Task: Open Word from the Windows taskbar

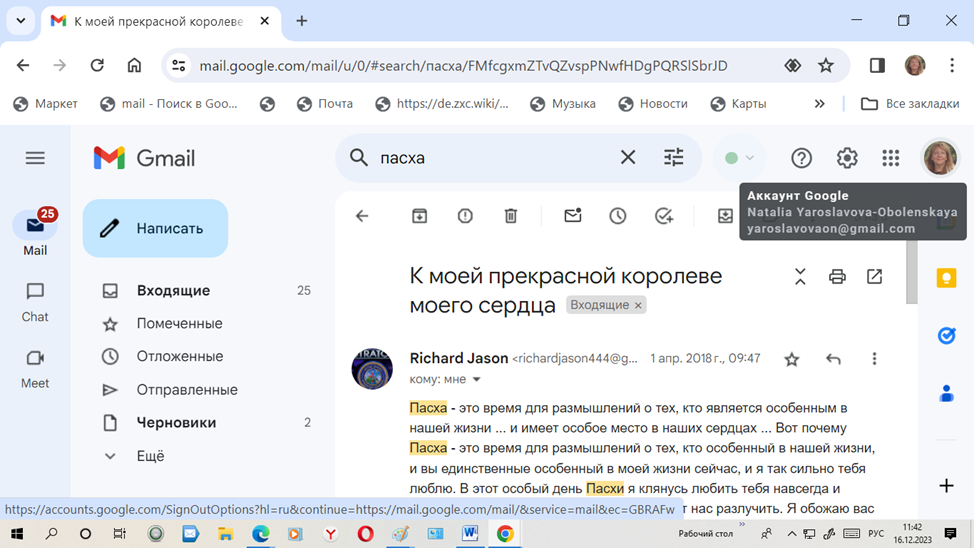Action: (x=470, y=534)
